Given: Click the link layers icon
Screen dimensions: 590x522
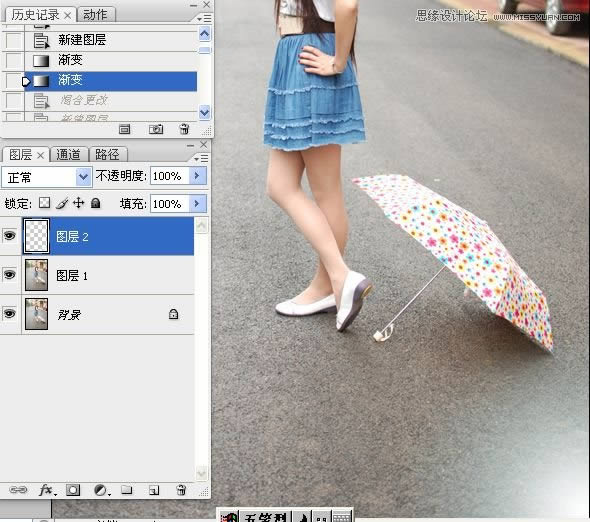Looking at the screenshot, I should pyautogui.click(x=18, y=490).
